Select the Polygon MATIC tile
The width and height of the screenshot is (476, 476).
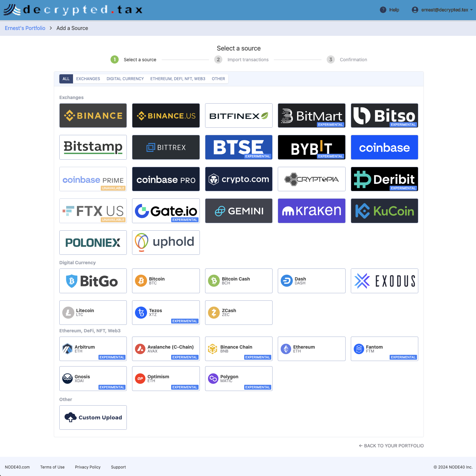pyautogui.click(x=239, y=379)
